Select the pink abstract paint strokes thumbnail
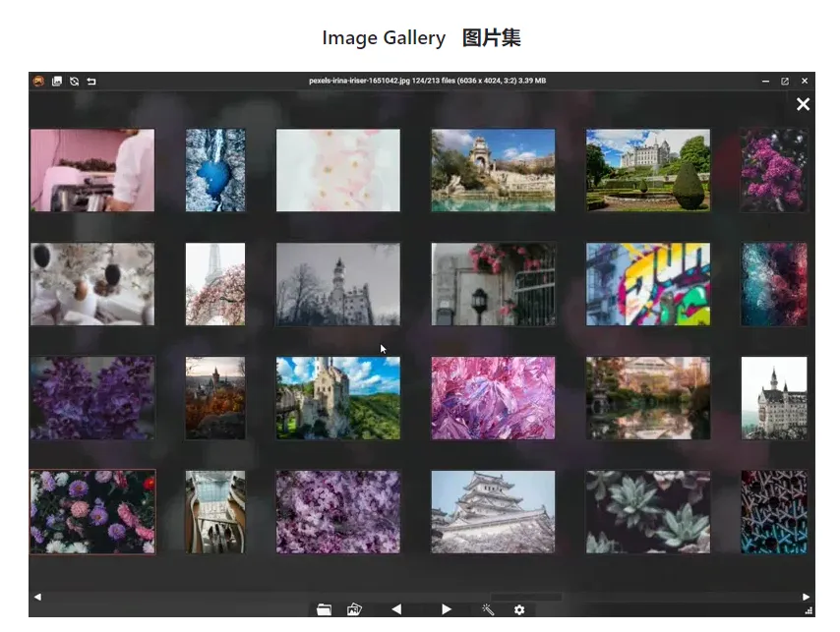Viewport: 840px width, 632px height. [x=494, y=398]
